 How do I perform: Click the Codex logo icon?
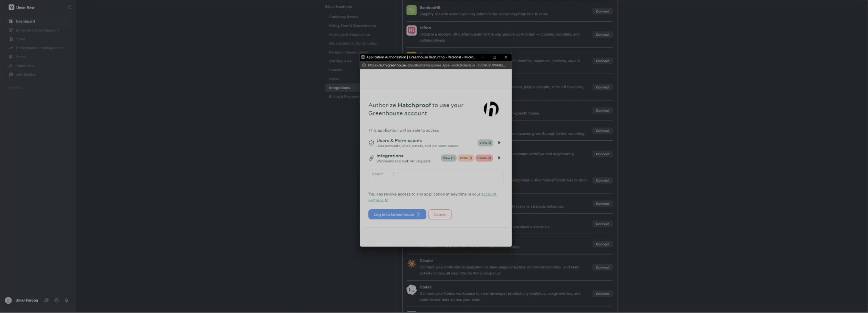click(x=412, y=290)
